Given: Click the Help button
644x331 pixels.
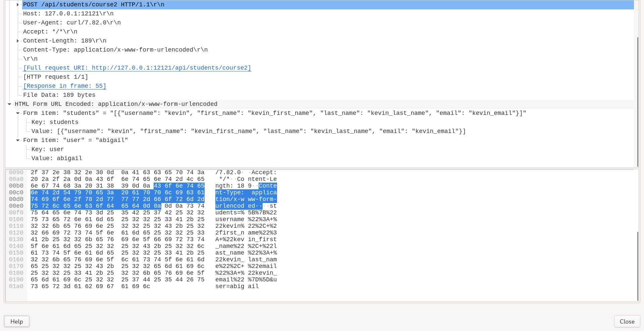Looking at the screenshot, I should tap(16, 321).
